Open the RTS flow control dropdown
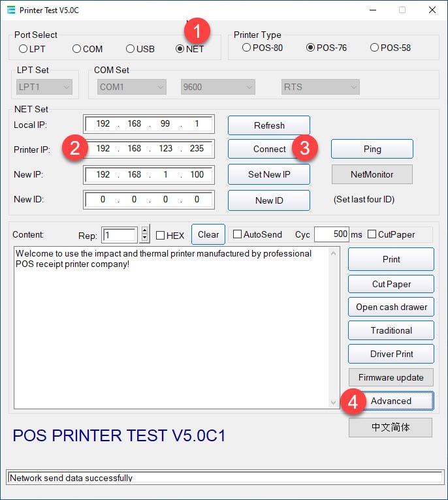 coord(321,87)
